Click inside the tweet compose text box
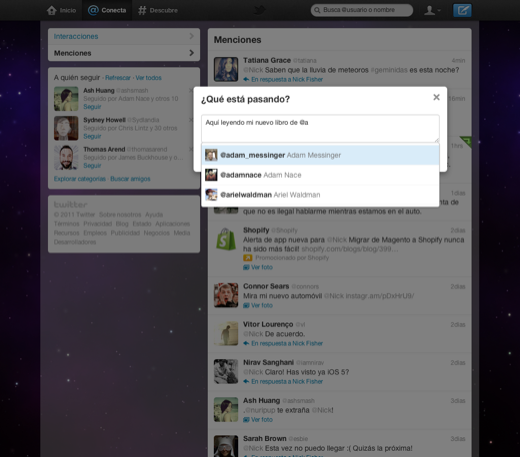The height and width of the screenshot is (457, 520). (320, 129)
